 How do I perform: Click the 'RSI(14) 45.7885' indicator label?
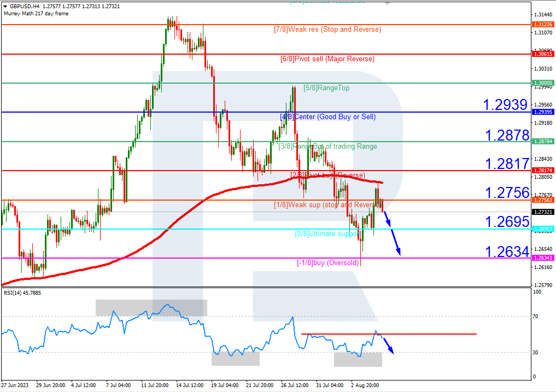click(22, 292)
